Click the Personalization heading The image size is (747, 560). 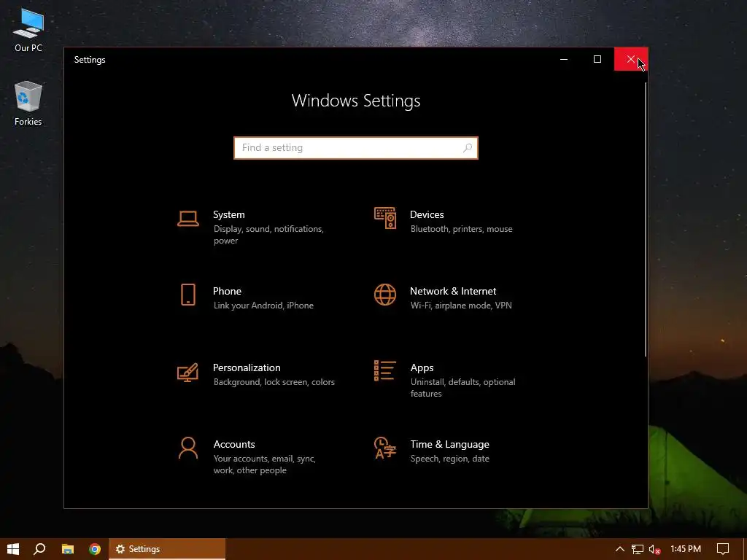tap(247, 368)
